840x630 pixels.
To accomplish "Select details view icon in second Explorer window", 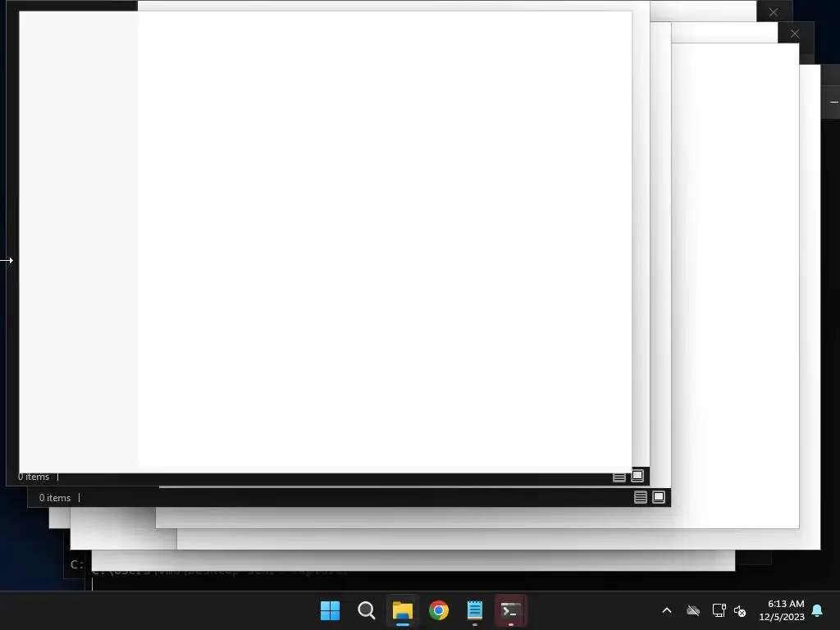I will 640,497.
